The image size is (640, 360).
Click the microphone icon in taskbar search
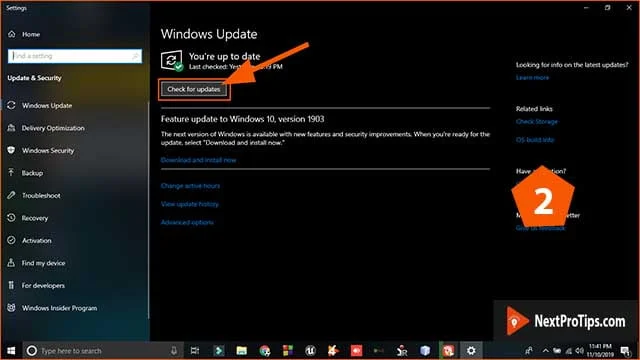tap(174, 351)
